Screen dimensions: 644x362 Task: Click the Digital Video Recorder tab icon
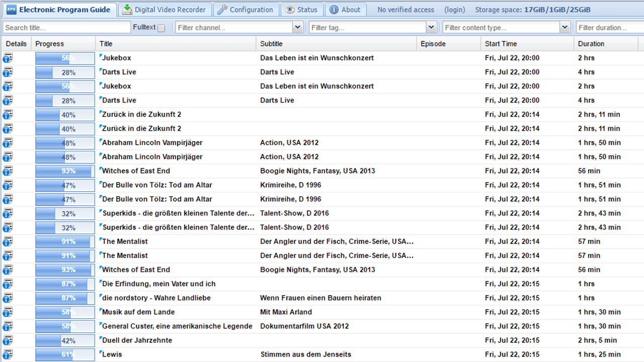coord(127,10)
